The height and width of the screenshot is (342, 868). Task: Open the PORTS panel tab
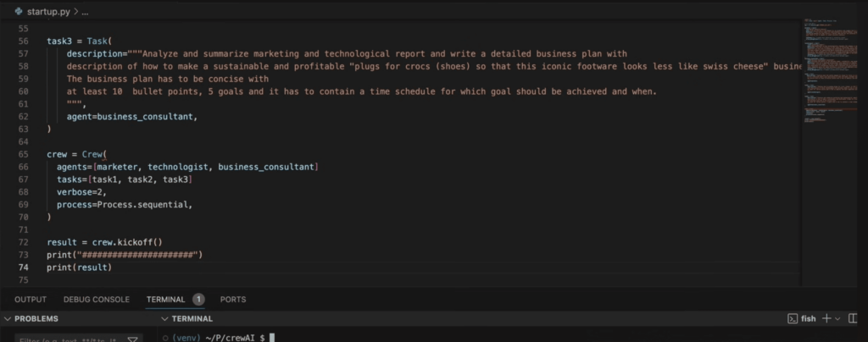233,300
